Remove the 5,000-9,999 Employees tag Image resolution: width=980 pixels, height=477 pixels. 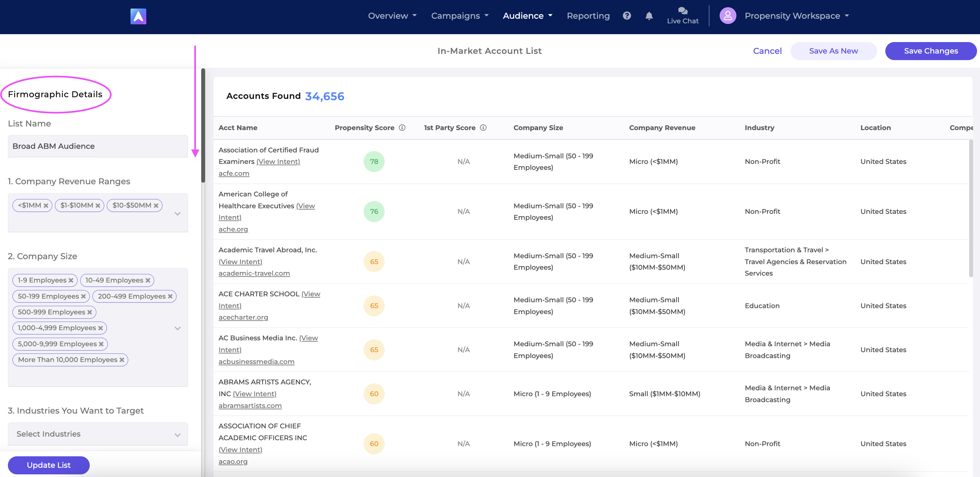[101, 344]
